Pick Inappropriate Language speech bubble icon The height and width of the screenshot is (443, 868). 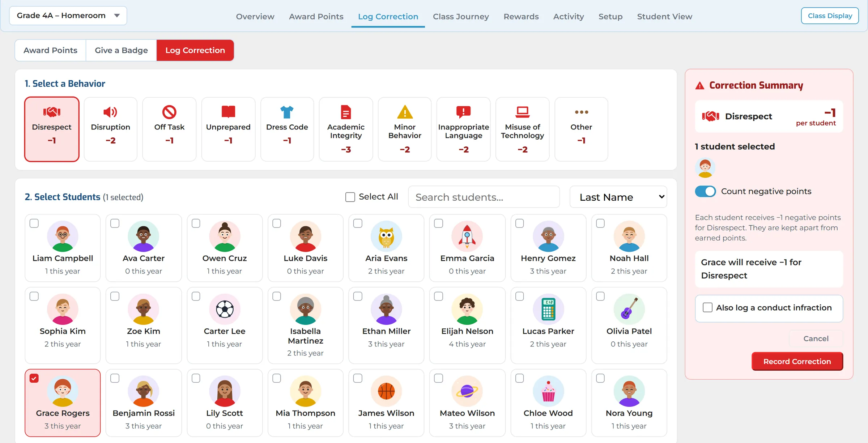click(463, 112)
